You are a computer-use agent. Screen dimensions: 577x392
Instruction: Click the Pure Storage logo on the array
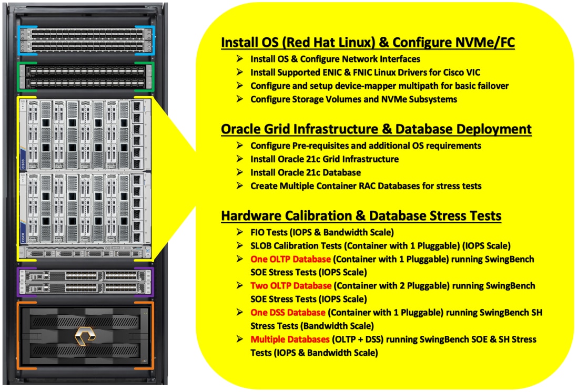pos(85,336)
